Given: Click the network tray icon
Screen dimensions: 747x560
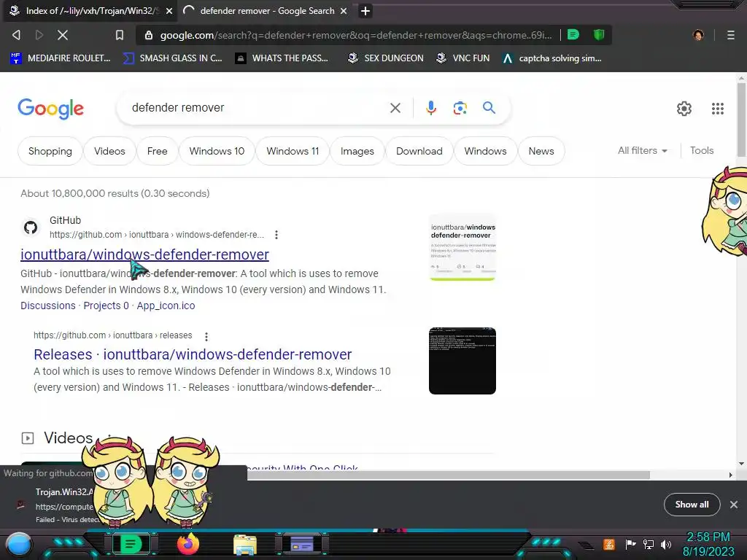Looking at the screenshot, I should click(648, 544).
